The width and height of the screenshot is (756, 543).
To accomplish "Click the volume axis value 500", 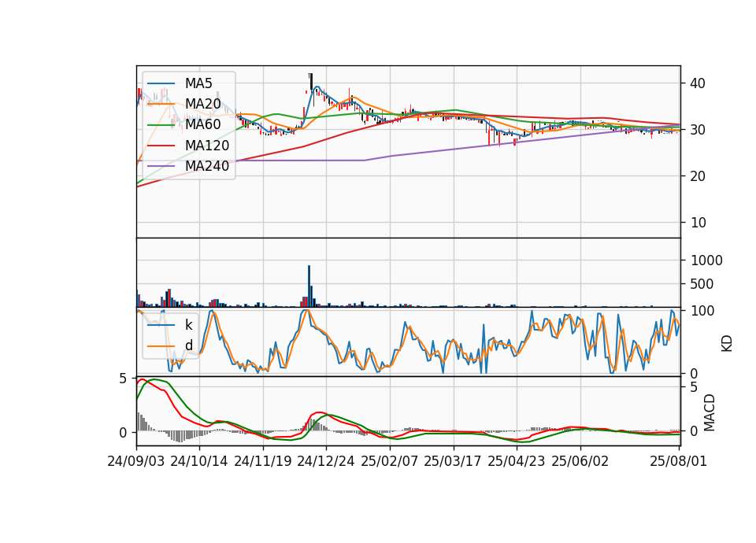I will (x=702, y=284).
